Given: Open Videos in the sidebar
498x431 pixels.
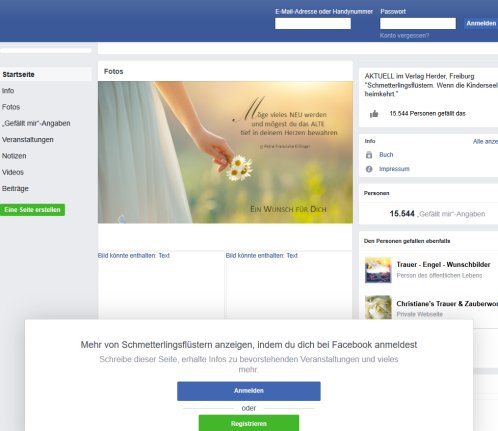Looking at the screenshot, I should pos(13,172).
